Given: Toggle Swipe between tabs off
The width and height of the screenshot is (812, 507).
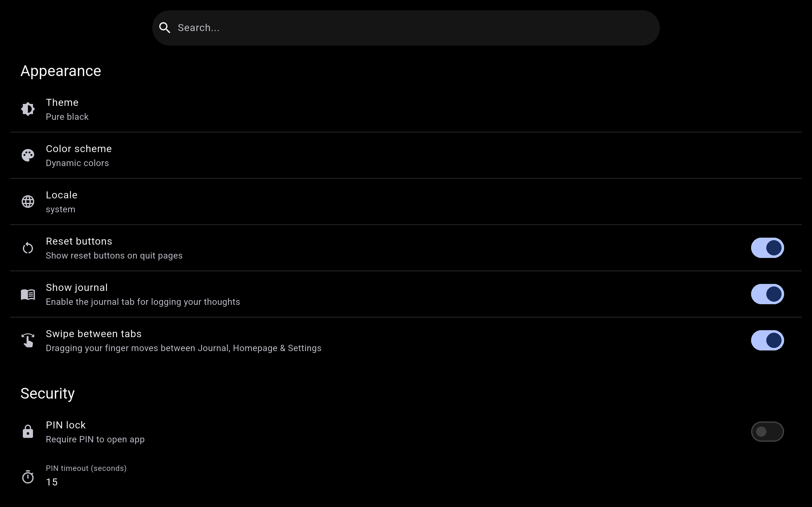Looking at the screenshot, I should (767, 340).
